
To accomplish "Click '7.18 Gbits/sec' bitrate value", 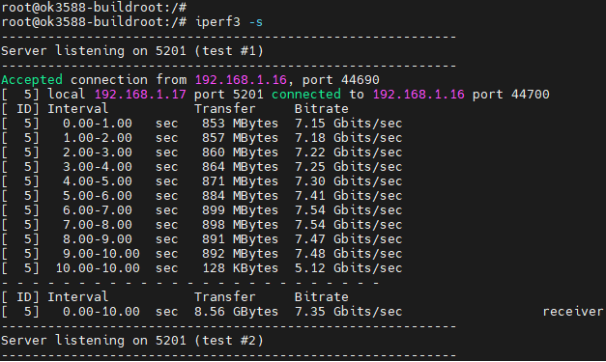I will [348, 138].
